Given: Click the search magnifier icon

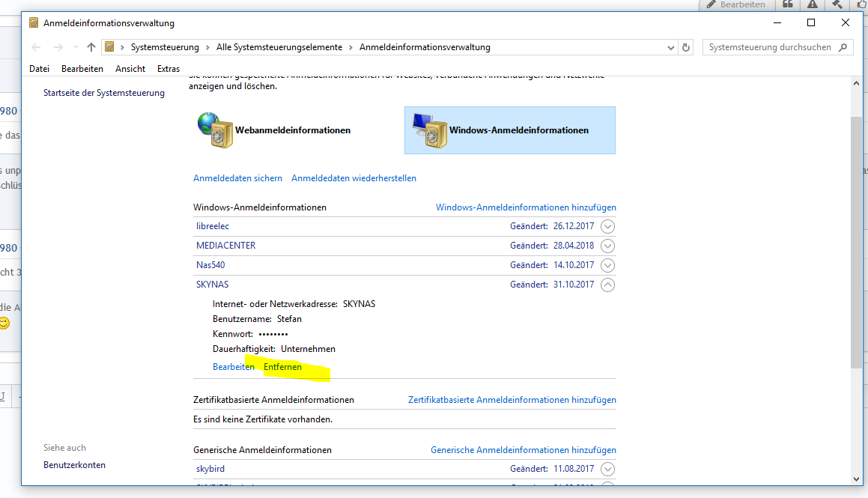Looking at the screenshot, I should coord(843,48).
